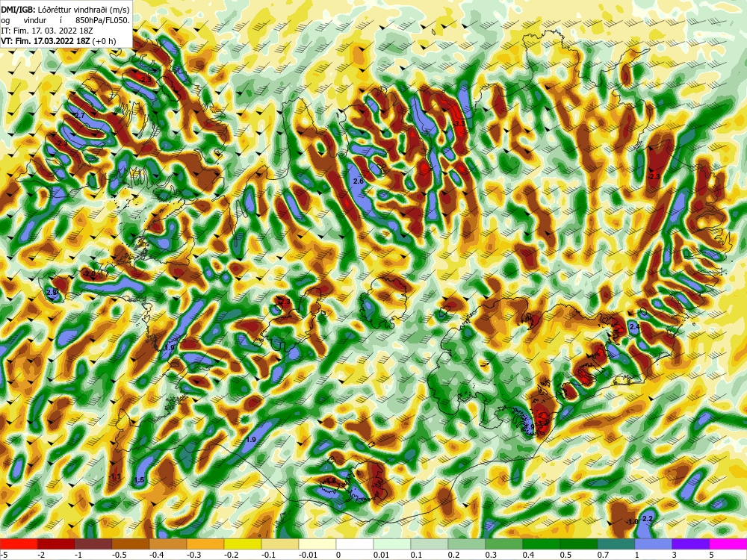Click the dark red legend swatch at -2
The width and height of the screenshot is (747, 560).
56,544
